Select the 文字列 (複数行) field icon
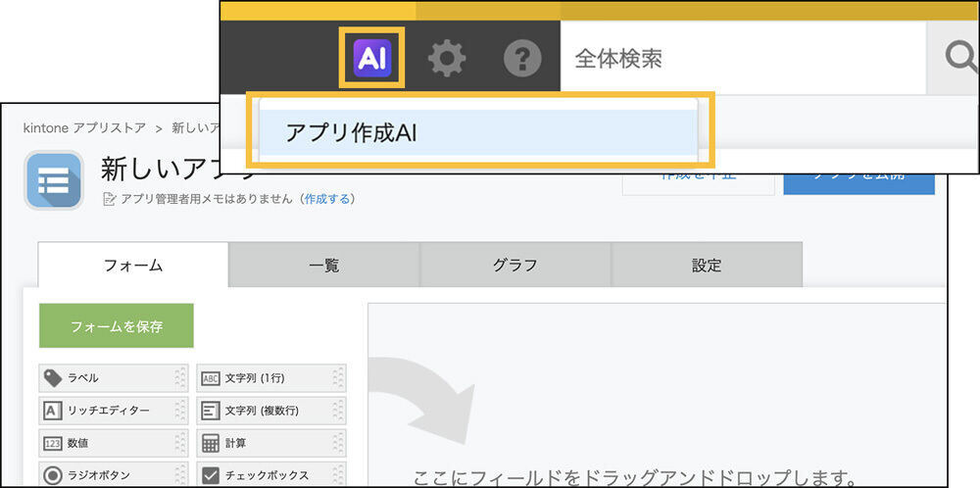The height and width of the screenshot is (488, 980). click(211, 411)
